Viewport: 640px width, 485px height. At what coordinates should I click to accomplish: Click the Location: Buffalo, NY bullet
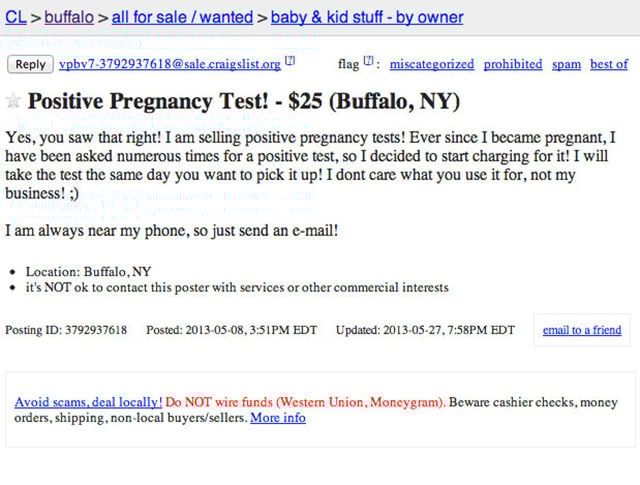tap(88, 271)
